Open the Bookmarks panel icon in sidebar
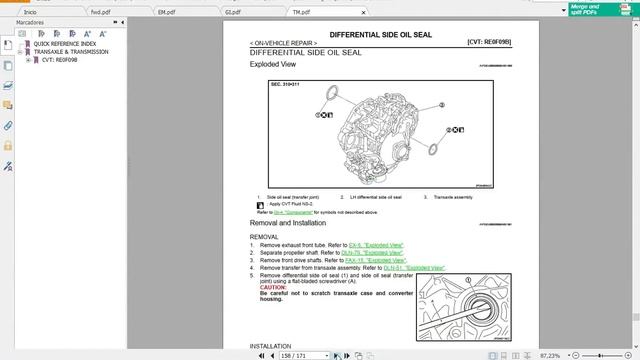Image resolution: width=640 pixels, height=360 pixels. (x=8, y=45)
